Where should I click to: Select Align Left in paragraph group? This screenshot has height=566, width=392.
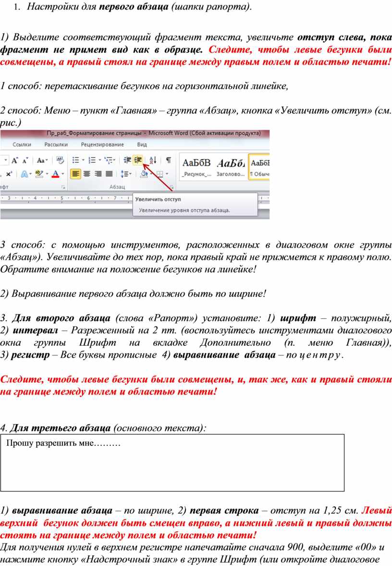pos(75,174)
